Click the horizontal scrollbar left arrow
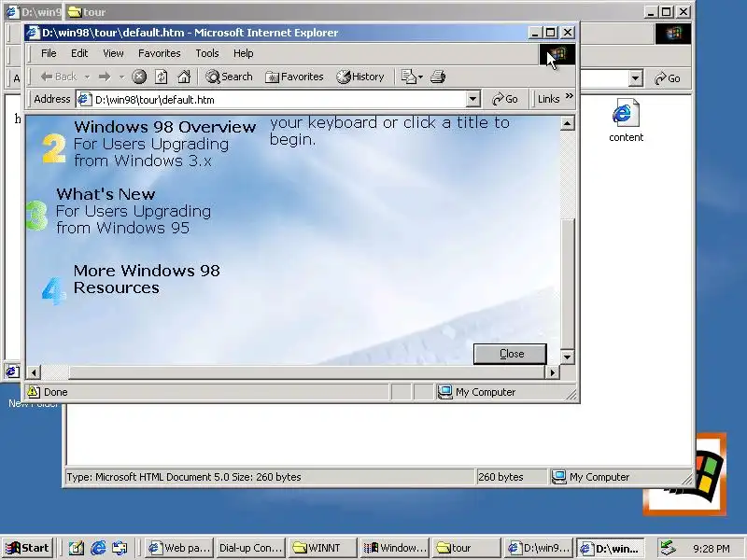The height and width of the screenshot is (560, 747). 34,372
